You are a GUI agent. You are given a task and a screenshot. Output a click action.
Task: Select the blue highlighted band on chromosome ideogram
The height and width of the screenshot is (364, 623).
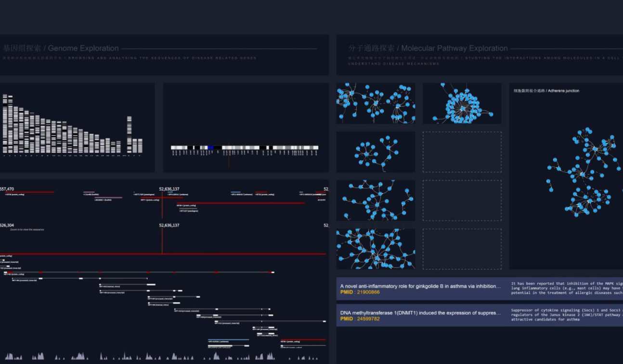210,148
